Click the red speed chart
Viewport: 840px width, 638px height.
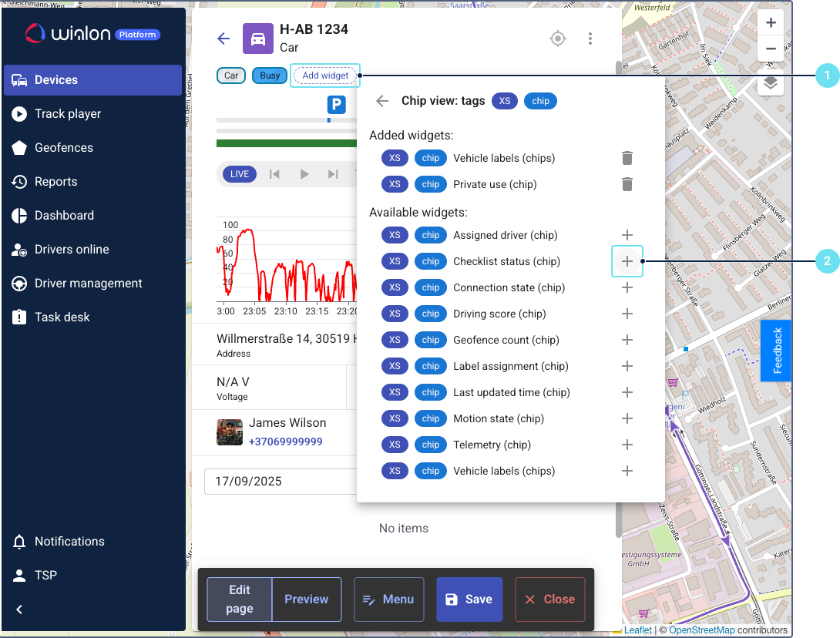coord(287,265)
